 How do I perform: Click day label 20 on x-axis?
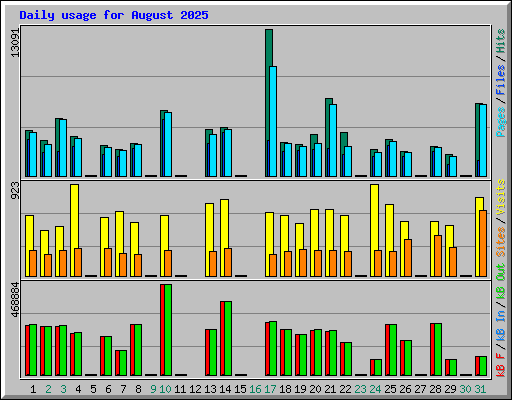pyautogui.click(x=315, y=389)
